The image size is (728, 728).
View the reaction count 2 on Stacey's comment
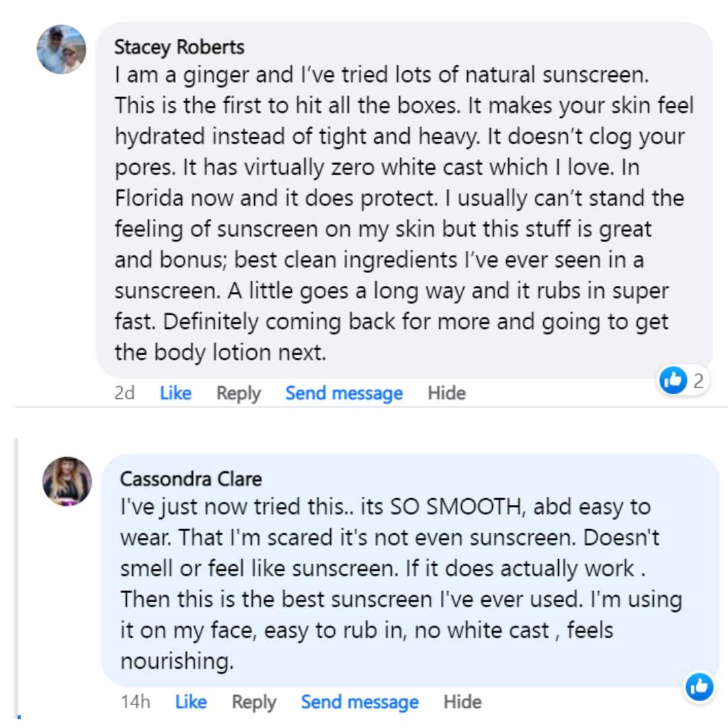click(x=698, y=381)
